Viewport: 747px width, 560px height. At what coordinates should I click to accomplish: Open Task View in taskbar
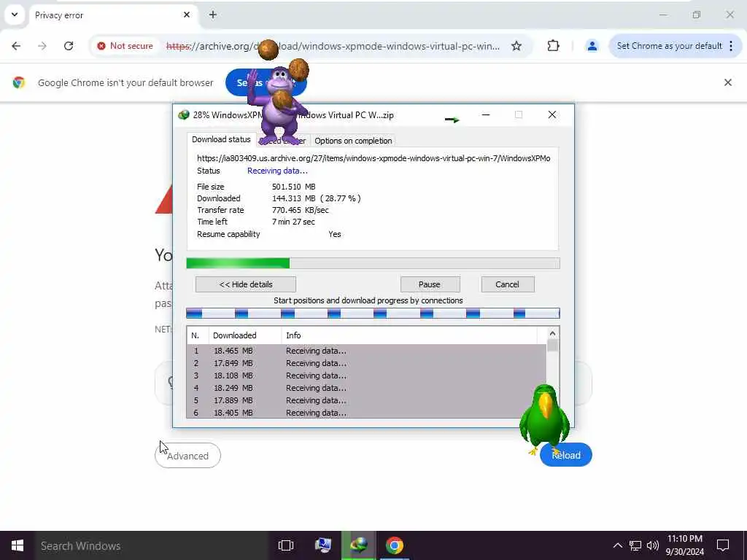click(x=286, y=545)
